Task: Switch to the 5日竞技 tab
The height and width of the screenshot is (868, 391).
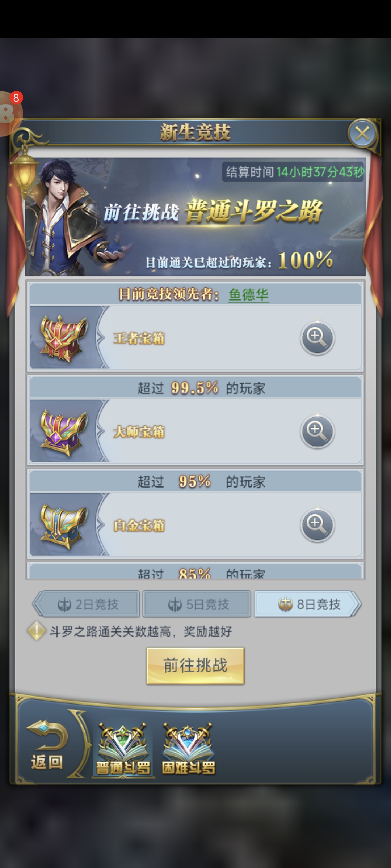Action: [x=197, y=604]
